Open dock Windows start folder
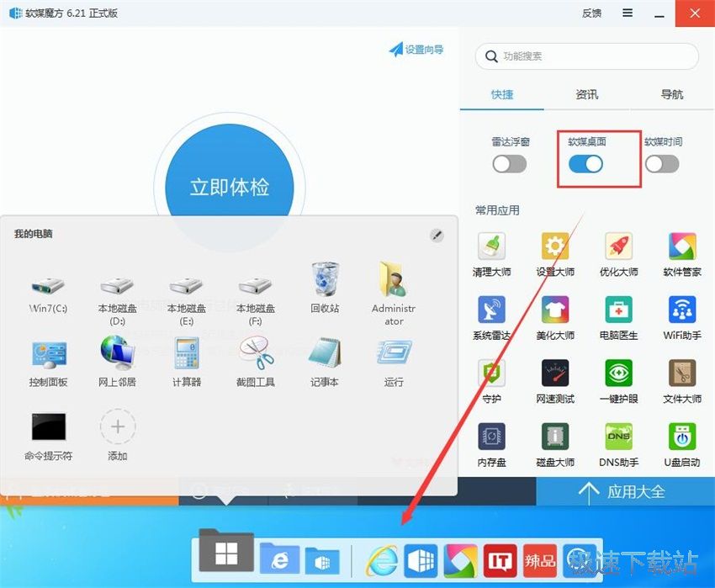The image size is (715, 588). coord(226,551)
